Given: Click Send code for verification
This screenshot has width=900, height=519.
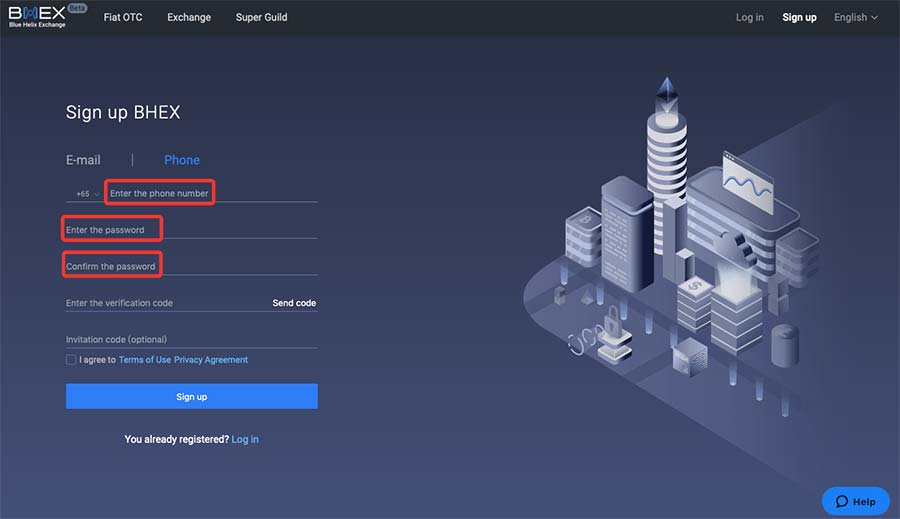Looking at the screenshot, I should pos(294,303).
